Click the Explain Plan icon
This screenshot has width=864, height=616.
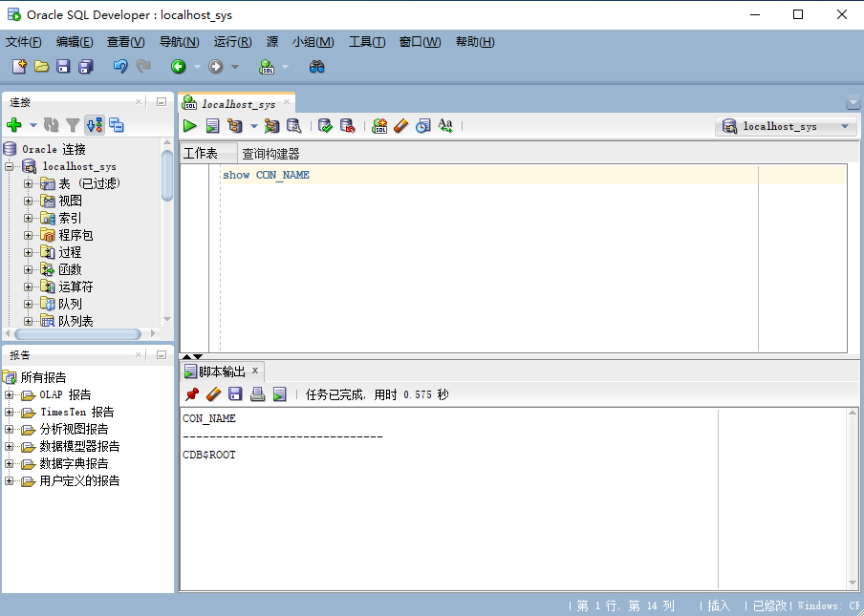point(235,126)
